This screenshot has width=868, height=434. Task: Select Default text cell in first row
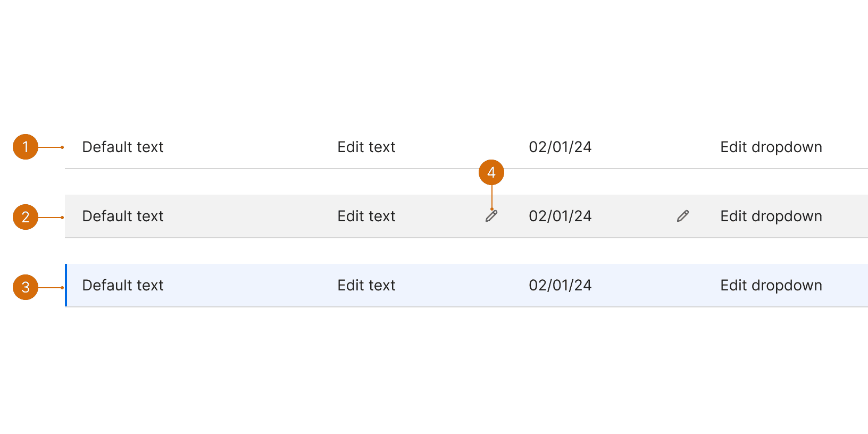tap(123, 147)
